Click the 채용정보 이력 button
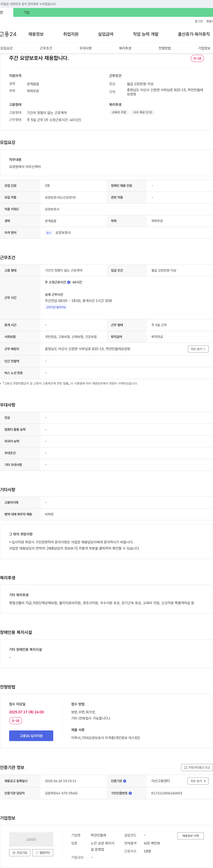Screen dimensions: 213x868 pos(190,836)
